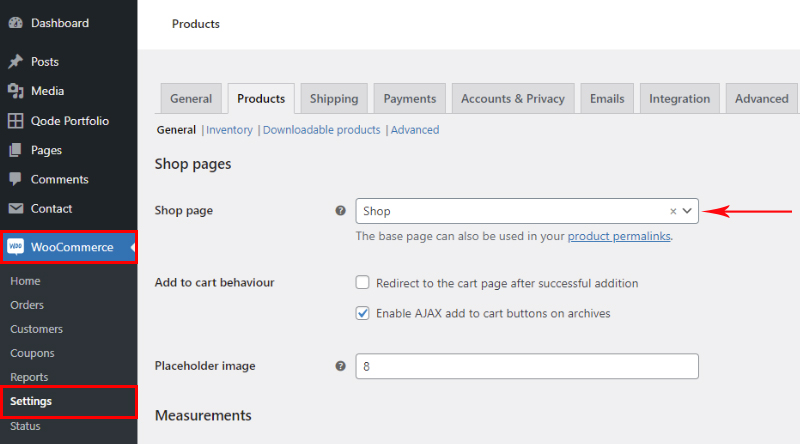This screenshot has height=444, width=800.
Task: Click the Comments speech bubble icon
Action: tap(15, 179)
